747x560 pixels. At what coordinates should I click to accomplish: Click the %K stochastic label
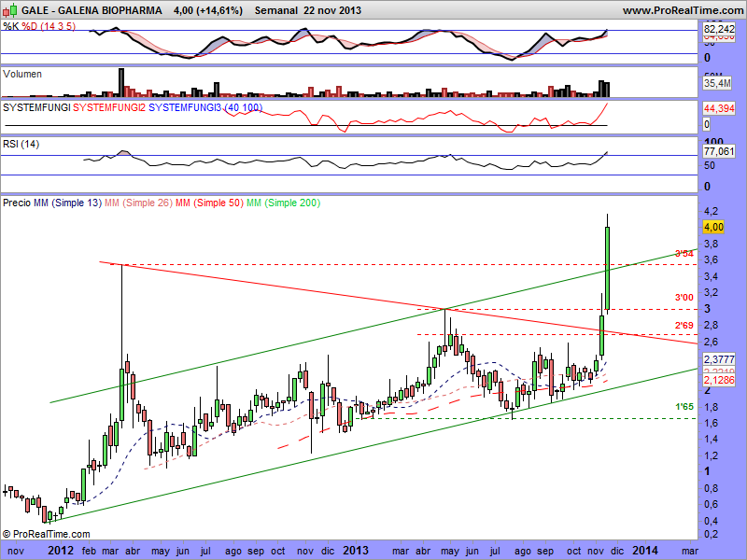point(11,26)
